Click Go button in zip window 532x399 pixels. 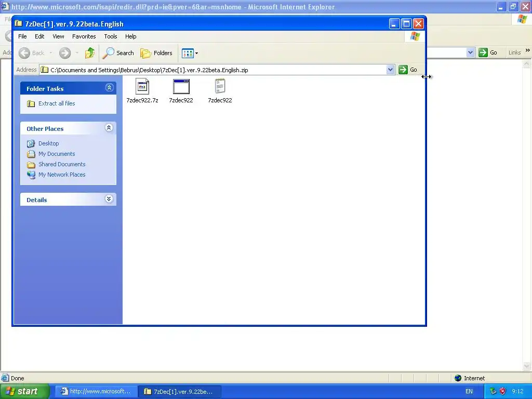[x=408, y=70]
